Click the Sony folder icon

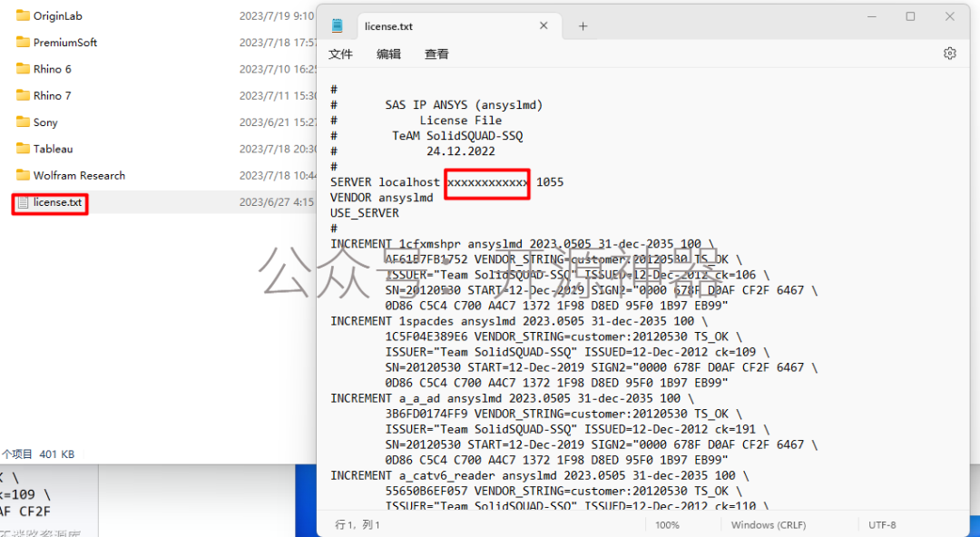[x=23, y=122]
